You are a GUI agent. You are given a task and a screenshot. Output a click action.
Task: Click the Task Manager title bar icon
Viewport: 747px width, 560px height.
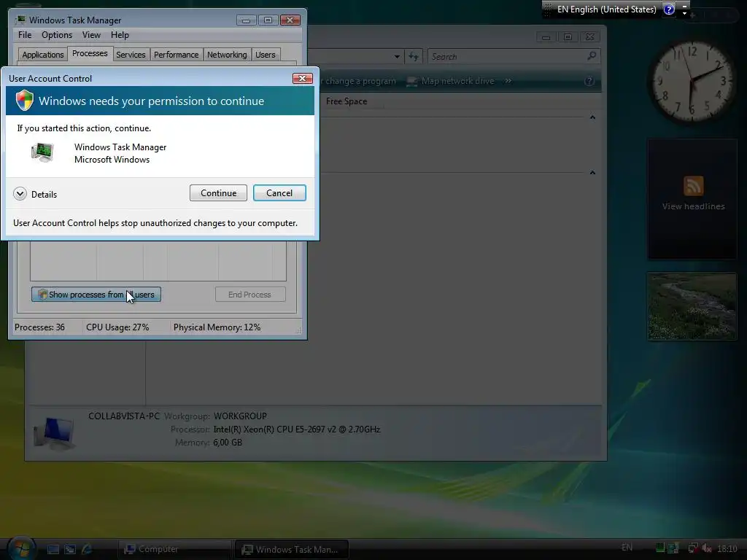click(20, 20)
